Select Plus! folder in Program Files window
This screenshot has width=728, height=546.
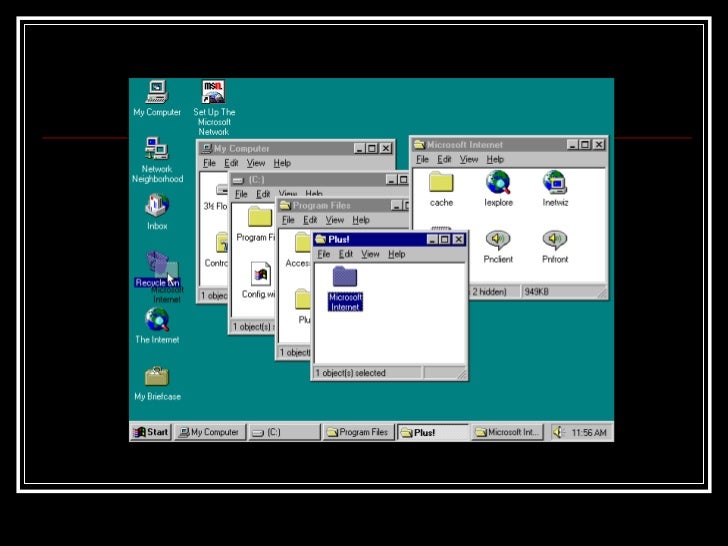coord(303,306)
